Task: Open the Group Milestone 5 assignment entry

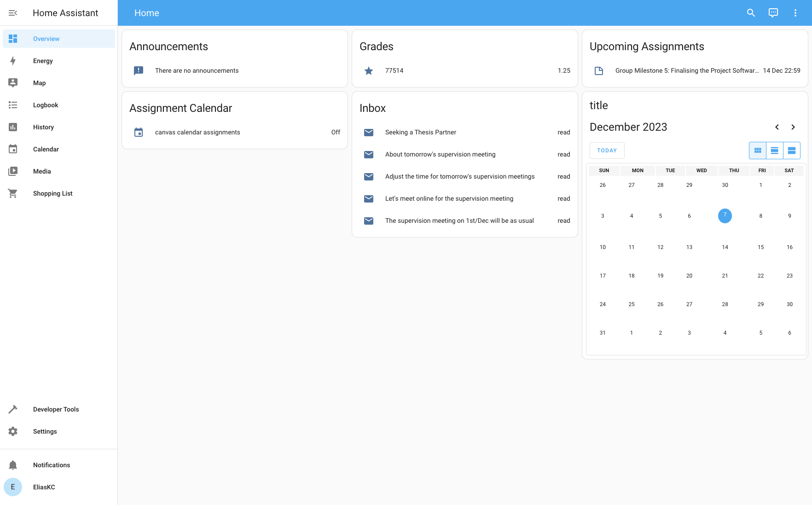Action: click(695, 70)
